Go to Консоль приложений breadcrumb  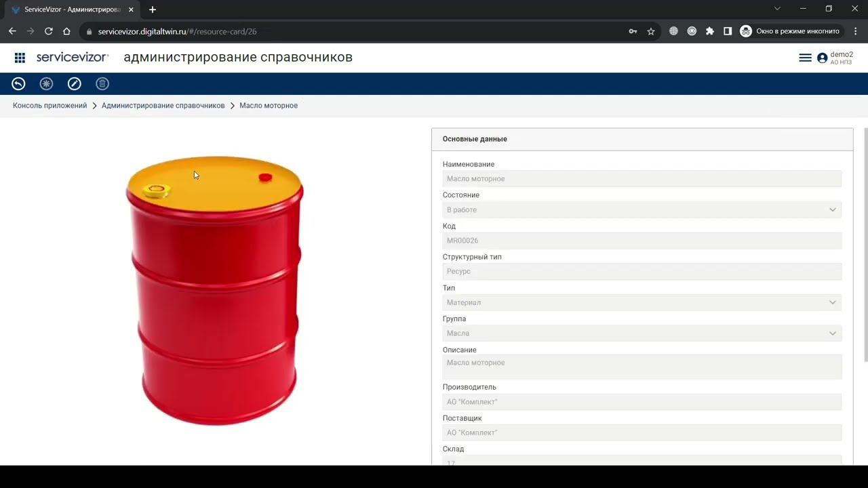[50, 106]
